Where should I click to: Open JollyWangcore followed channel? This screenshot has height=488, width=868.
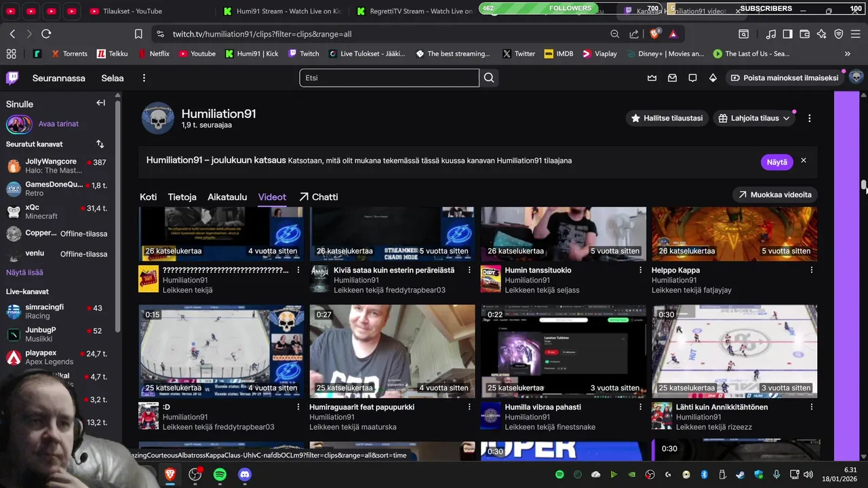click(57, 166)
